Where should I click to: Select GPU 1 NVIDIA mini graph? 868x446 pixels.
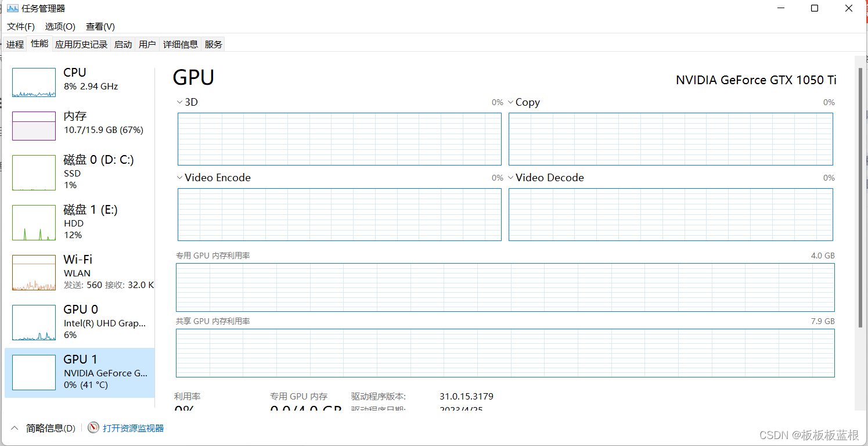[34, 372]
